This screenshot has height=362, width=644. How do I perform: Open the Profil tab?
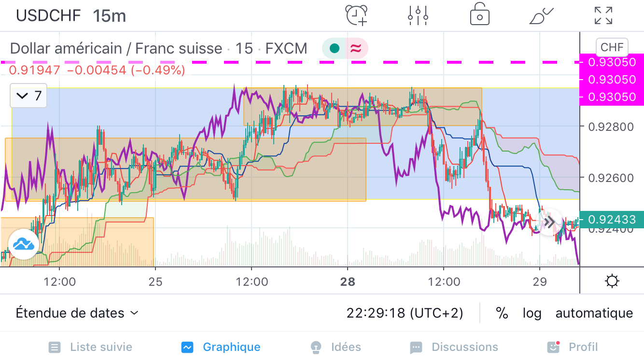(572, 347)
